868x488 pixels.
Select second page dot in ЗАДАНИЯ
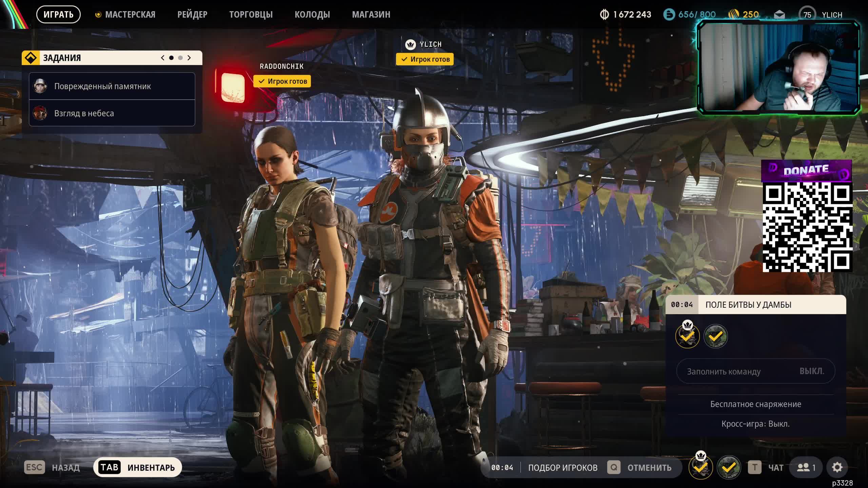[180, 58]
